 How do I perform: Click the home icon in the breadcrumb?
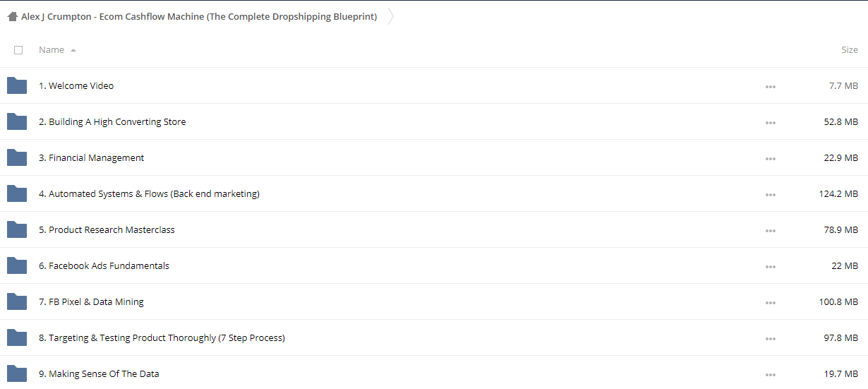click(x=13, y=16)
